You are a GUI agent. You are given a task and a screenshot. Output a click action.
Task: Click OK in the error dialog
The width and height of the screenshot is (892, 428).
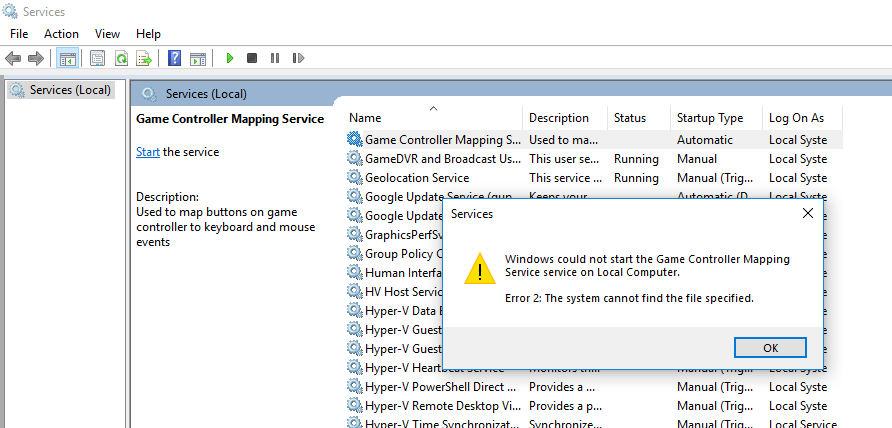769,348
